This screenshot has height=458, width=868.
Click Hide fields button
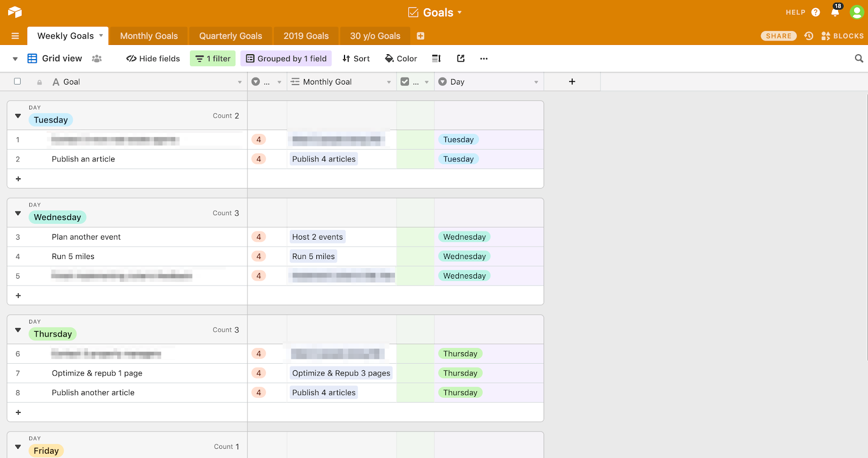153,59
